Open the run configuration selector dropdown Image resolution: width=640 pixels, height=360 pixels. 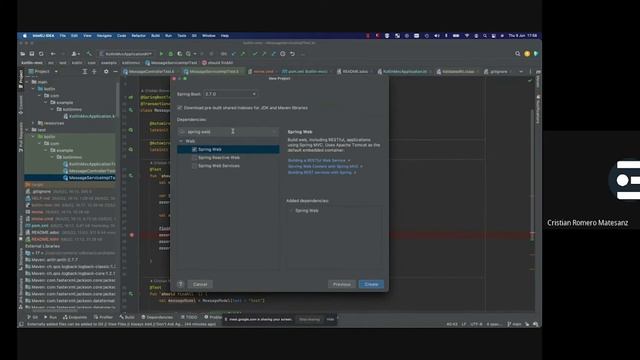coord(127,54)
